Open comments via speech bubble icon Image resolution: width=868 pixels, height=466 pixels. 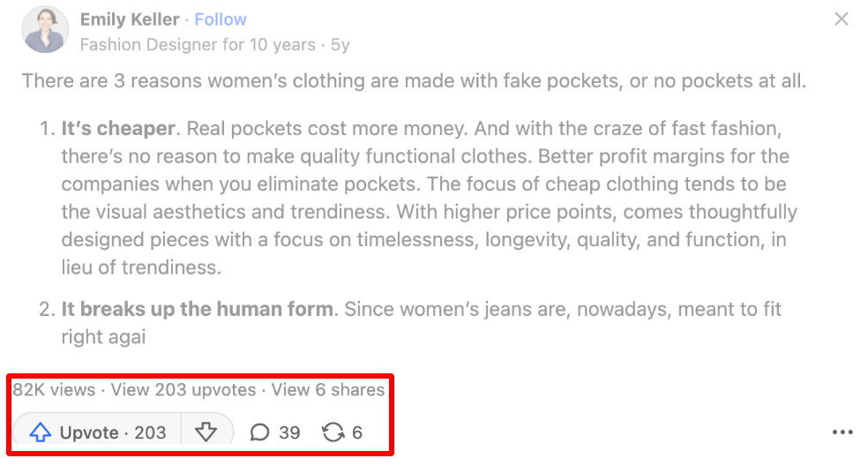click(260, 432)
